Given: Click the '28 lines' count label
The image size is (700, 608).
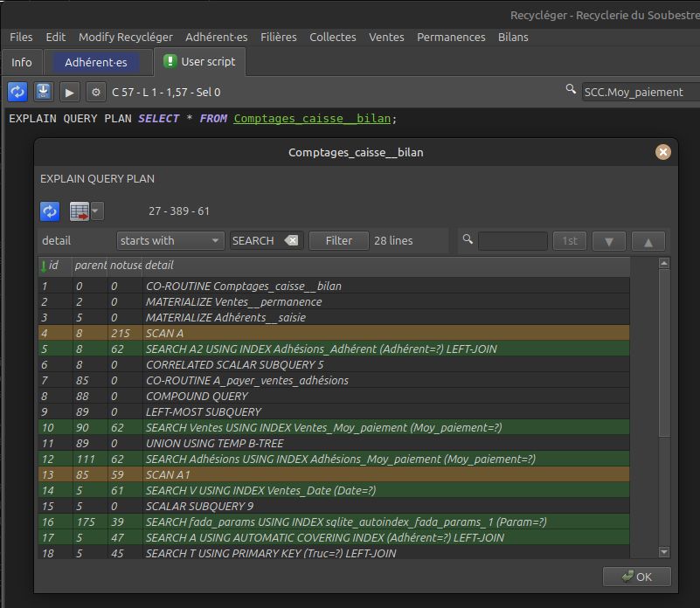Looking at the screenshot, I should pos(393,240).
